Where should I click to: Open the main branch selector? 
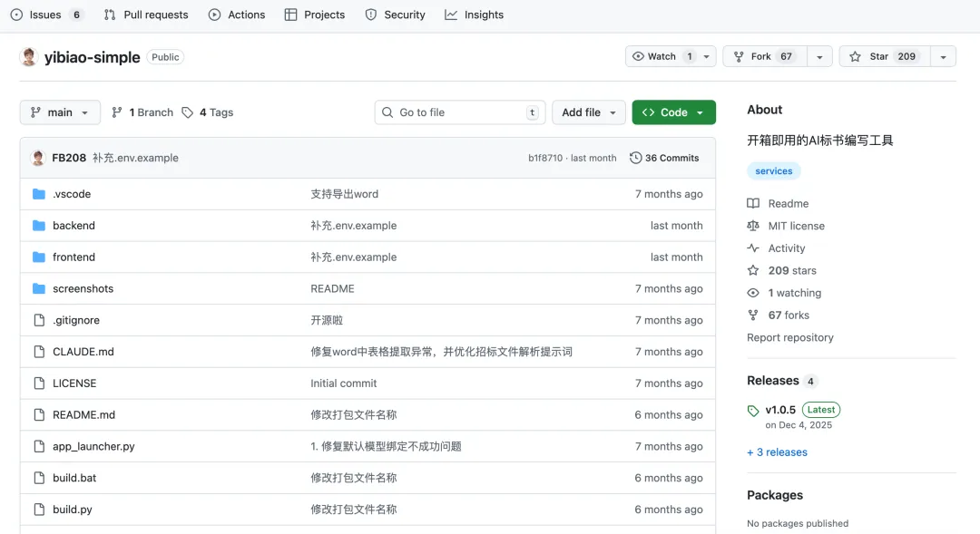[x=60, y=112]
